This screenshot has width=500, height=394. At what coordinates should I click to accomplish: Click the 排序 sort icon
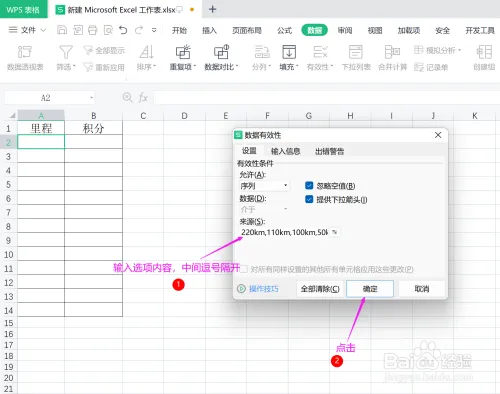tap(146, 52)
